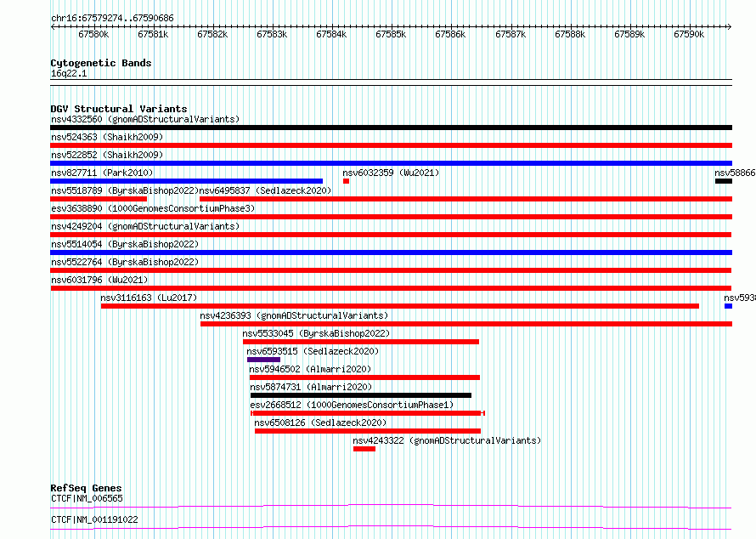Image resolution: width=756 pixels, height=539 pixels.
Task: Click the 67580k ruler position
Action: tap(93, 34)
